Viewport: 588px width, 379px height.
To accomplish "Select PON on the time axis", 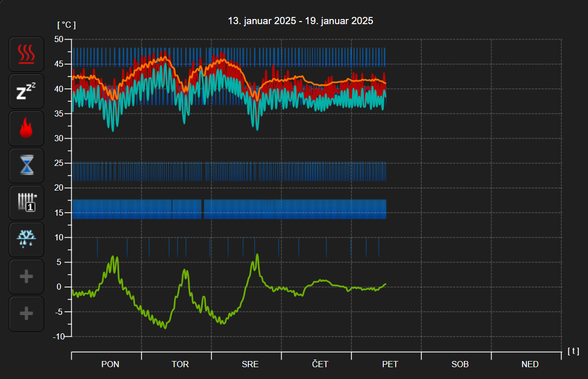I will coord(110,364).
